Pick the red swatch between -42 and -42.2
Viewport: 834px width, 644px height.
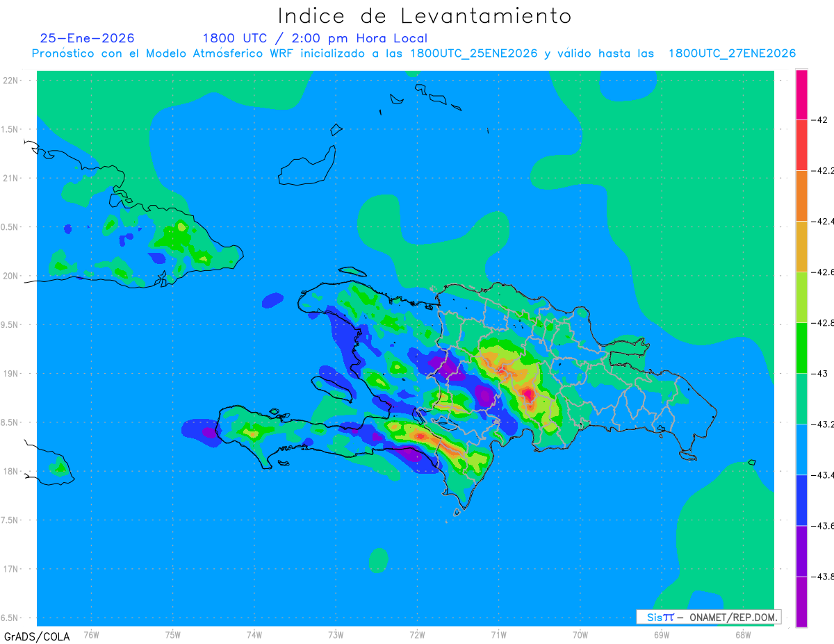point(801,145)
